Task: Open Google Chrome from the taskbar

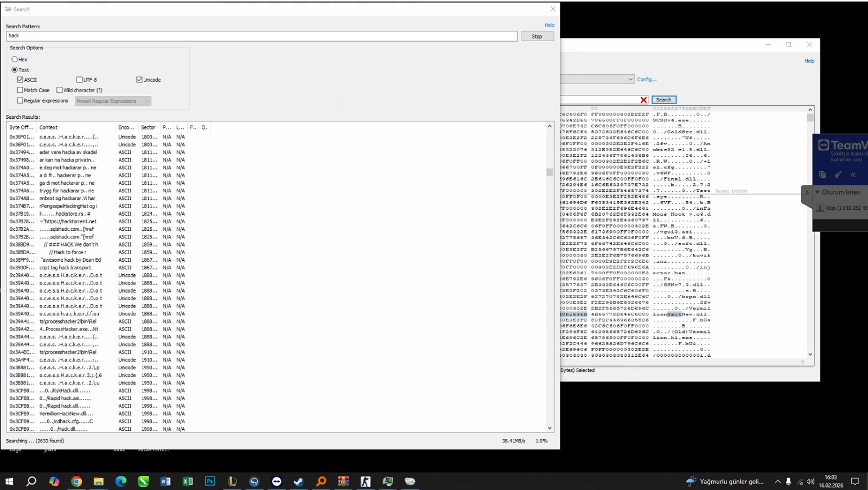Action: [x=76, y=481]
